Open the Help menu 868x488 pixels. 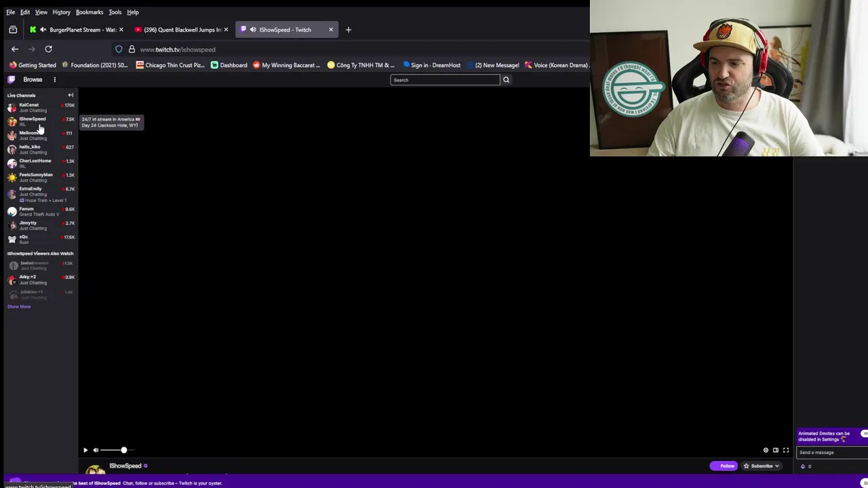(x=133, y=12)
